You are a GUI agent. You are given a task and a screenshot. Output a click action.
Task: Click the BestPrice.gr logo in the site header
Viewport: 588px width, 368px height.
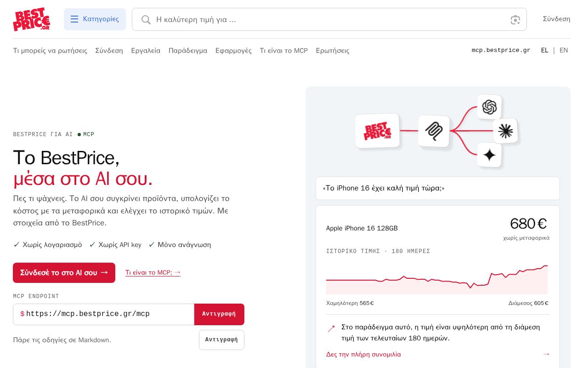(31, 19)
